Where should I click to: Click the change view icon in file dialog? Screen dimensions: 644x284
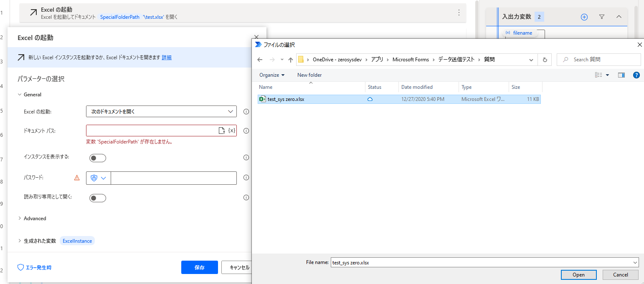(x=598, y=75)
